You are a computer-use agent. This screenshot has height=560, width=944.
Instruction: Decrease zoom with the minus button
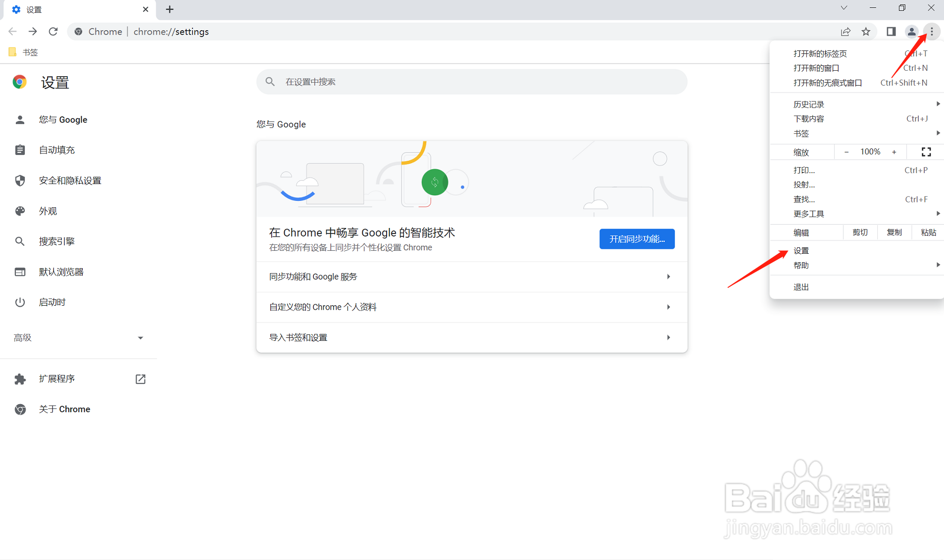coord(846,152)
